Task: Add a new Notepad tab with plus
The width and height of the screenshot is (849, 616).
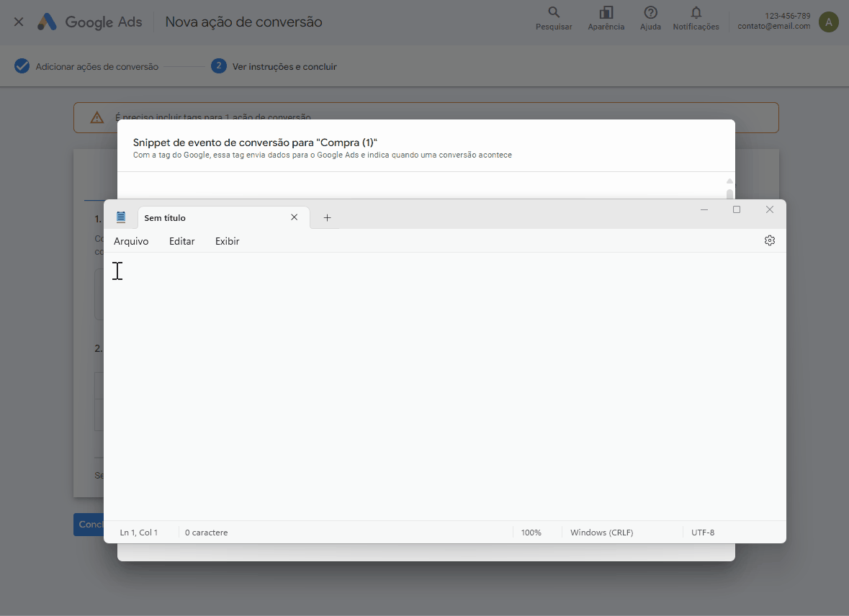Action: 327,217
